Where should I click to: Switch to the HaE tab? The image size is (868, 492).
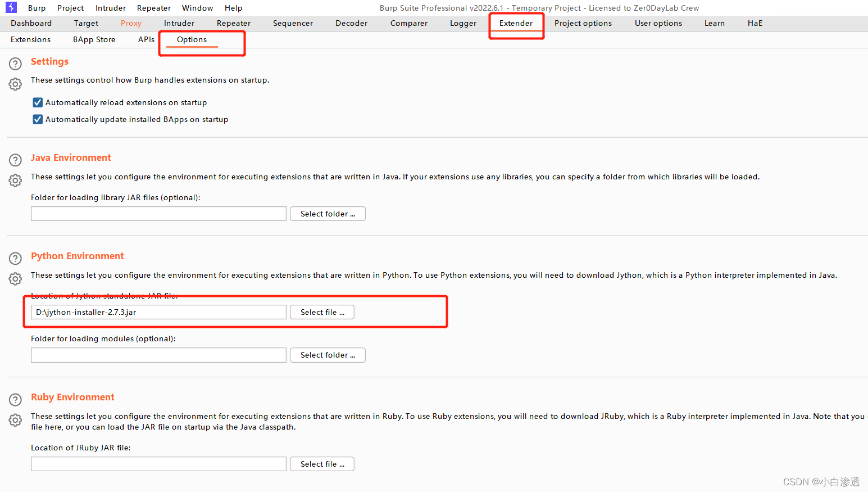click(x=755, y=23)
